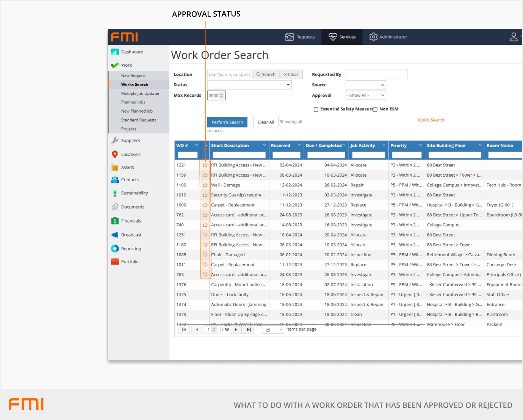
Task: Open the Quick Search link
Action: pyautogui.click(x=431, y=120)
